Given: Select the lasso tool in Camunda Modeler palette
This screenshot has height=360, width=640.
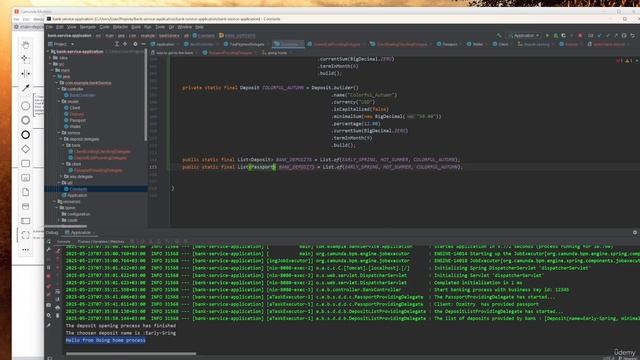Looking at the screenshot, I should 25,59.
